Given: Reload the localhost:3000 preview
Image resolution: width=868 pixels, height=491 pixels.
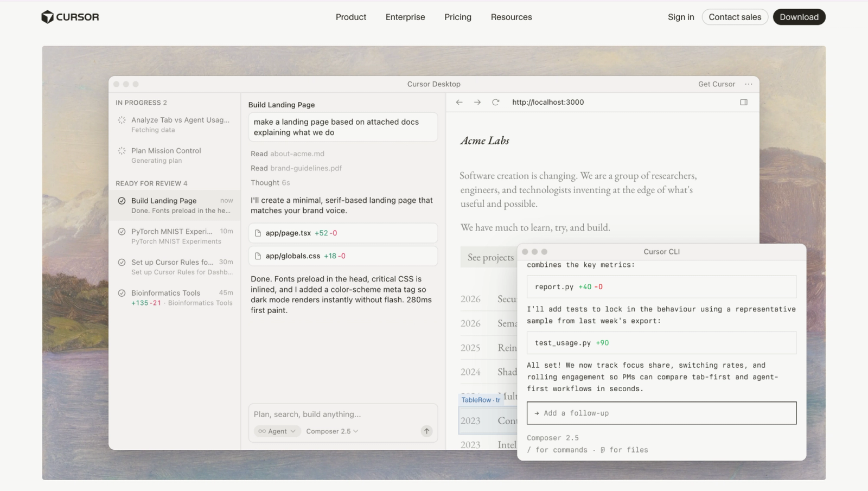Looking at the screenshot, I should coord(495,102).
